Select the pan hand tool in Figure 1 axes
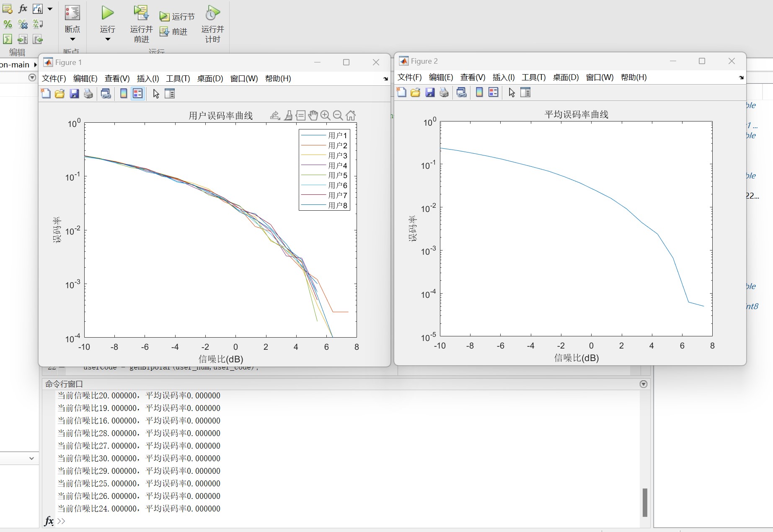Viewport: 773px width, 532px height. click(x=313, y=115)
